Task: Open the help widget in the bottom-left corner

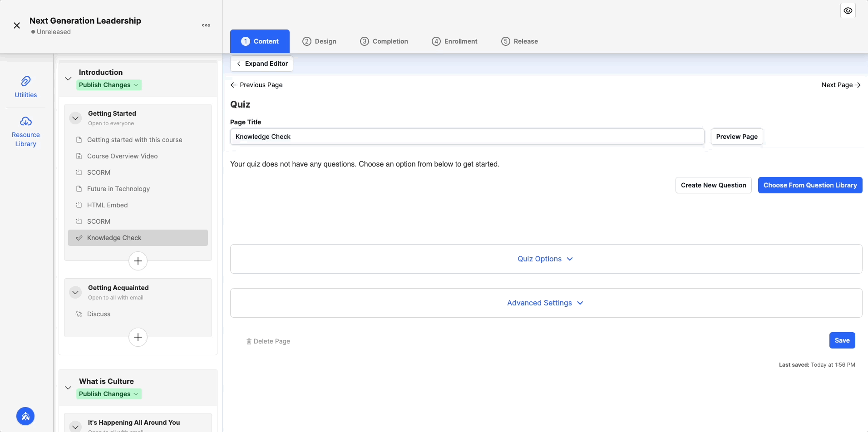Action: (25, 416)
